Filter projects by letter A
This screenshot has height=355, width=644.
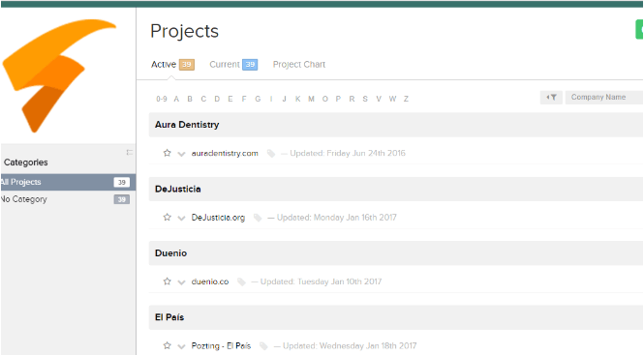176,99
